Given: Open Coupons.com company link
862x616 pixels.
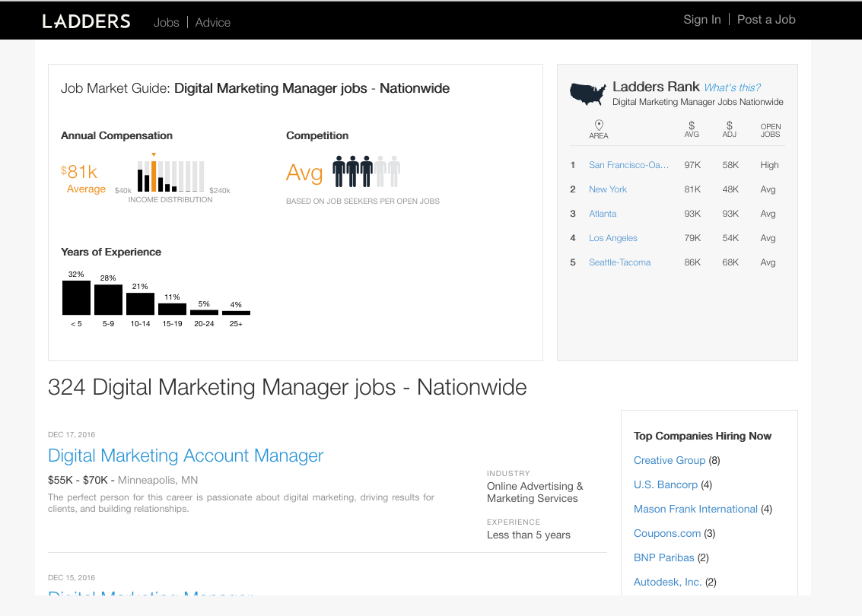Looking at the screenshot, I should [x=666, y=534].
